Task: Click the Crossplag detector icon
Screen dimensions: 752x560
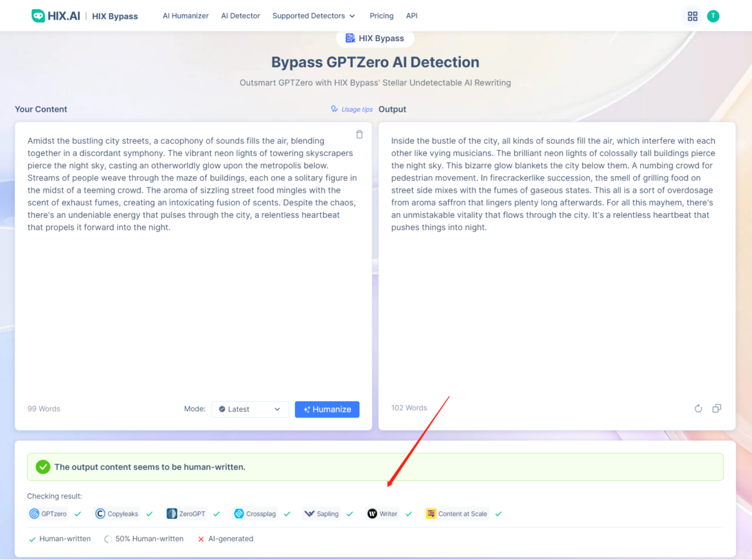Action: point(239,514)
